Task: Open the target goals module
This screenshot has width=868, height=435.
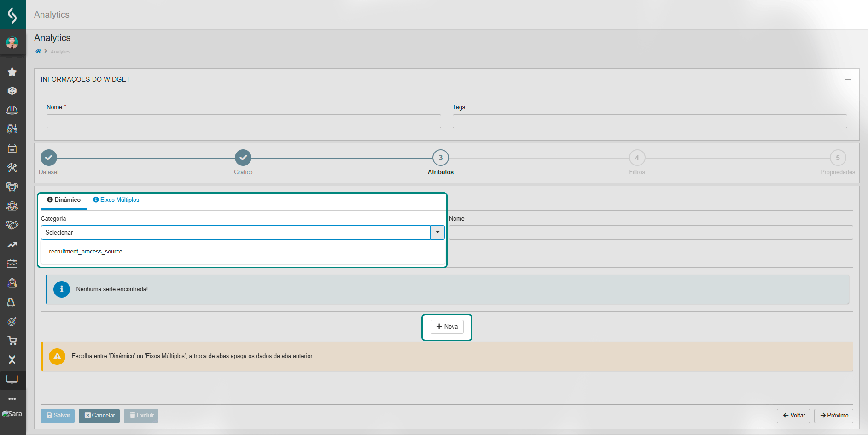Action: coord(12,322)
